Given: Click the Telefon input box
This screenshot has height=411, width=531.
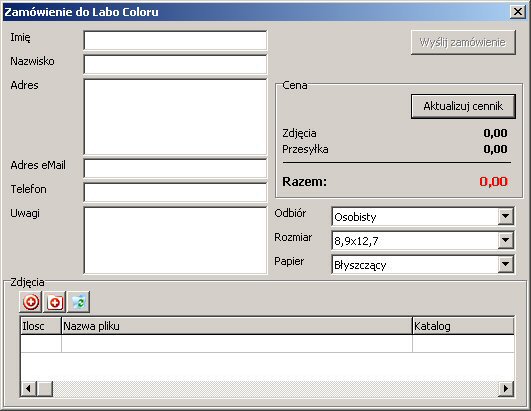Looking at the screenshot, I should click(175, 192).
